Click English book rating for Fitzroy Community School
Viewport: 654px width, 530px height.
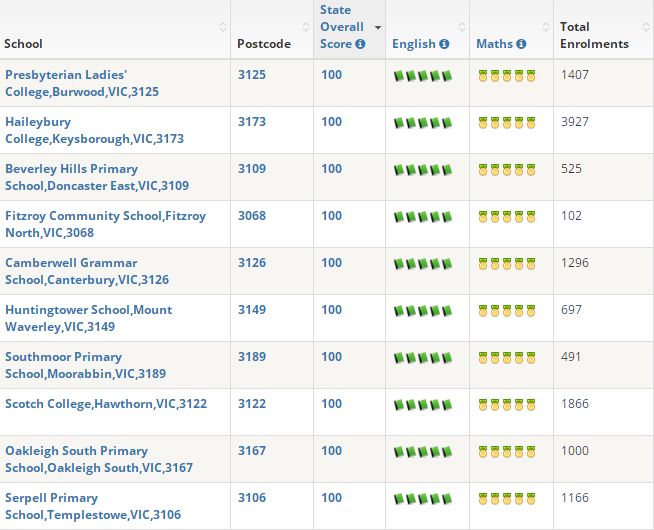pyautogui.click(x=423, y=217)
